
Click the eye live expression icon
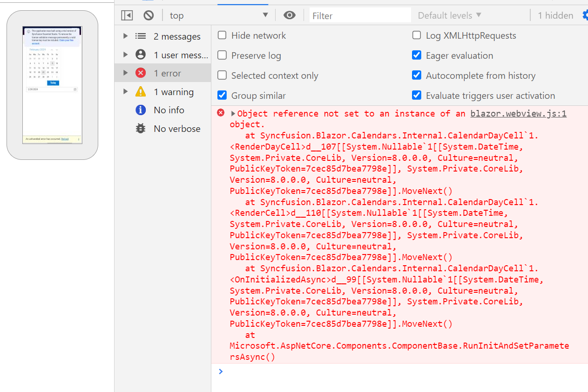(290, 15)
